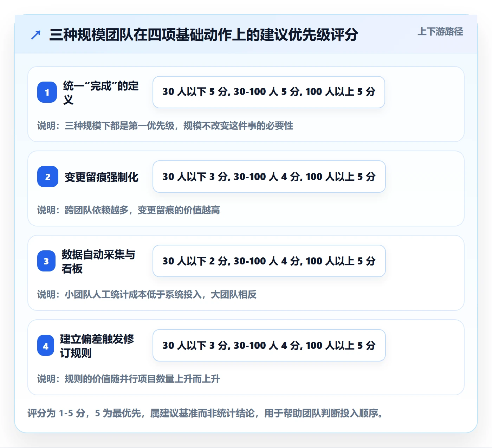The image size is (492, 448).
Task: Click the heading 统一"完成"的定义
Action: pyautogui.click(x=101, y=92)
